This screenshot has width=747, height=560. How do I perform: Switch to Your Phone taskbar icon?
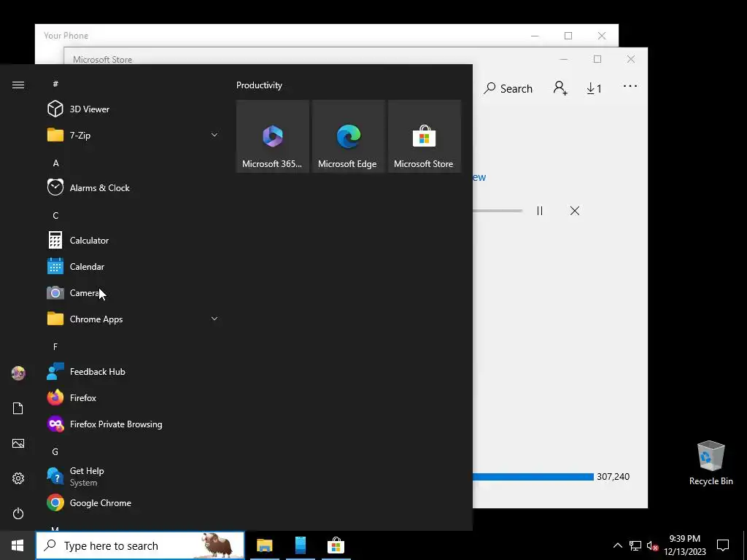(301, 545)
